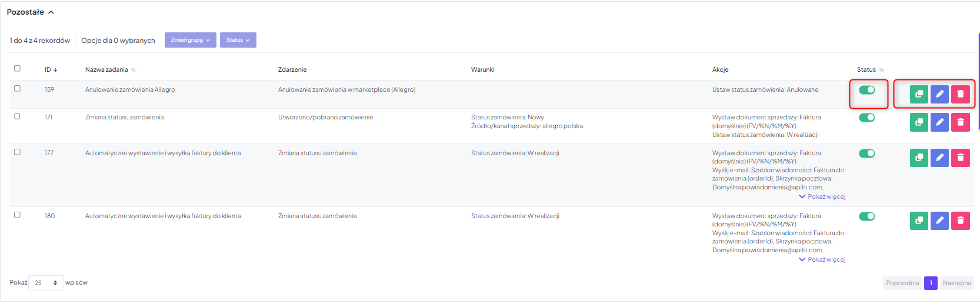
Task: Edit task 159 with the pencil icon
Action: pos(939,94)
